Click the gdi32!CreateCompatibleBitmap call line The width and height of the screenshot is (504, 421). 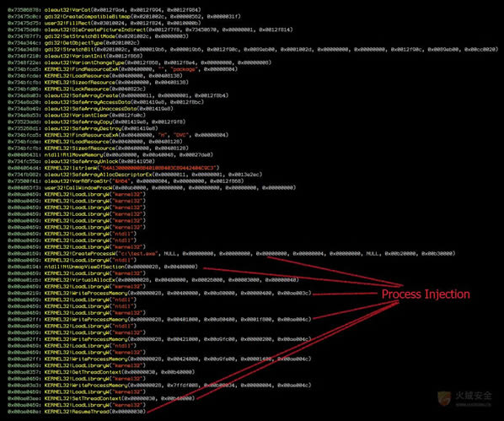point(124,16)
